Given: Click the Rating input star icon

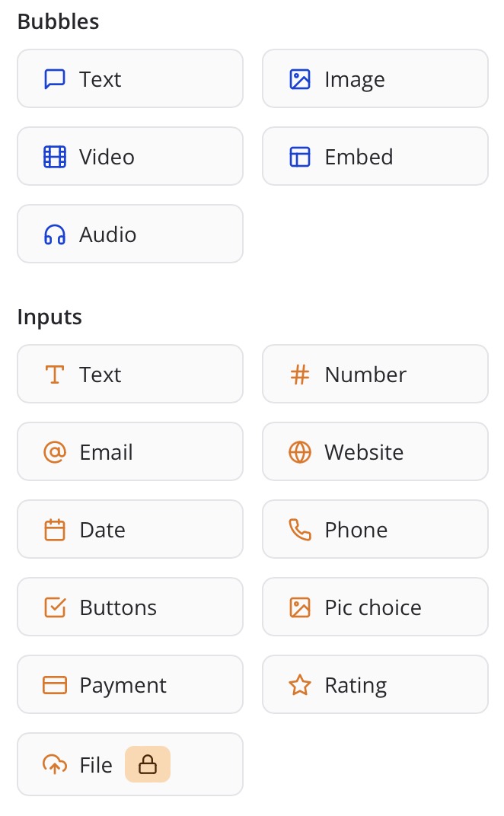Looking at the screenshot, I should pos(300,685).
